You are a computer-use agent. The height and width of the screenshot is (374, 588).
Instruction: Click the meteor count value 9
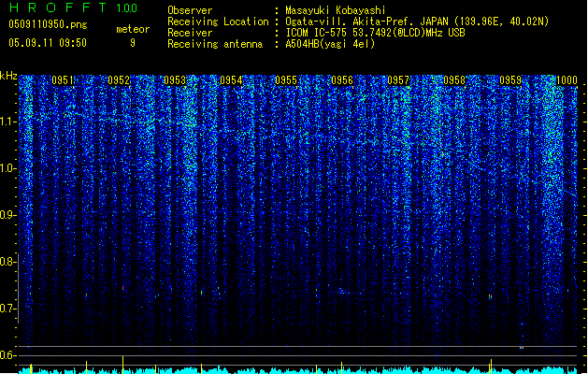(133, 43)
